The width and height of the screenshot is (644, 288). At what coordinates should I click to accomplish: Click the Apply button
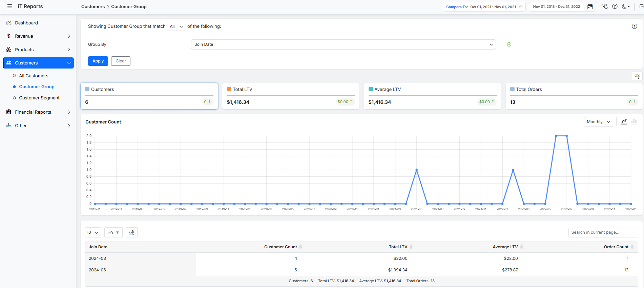tap(98, 61)
